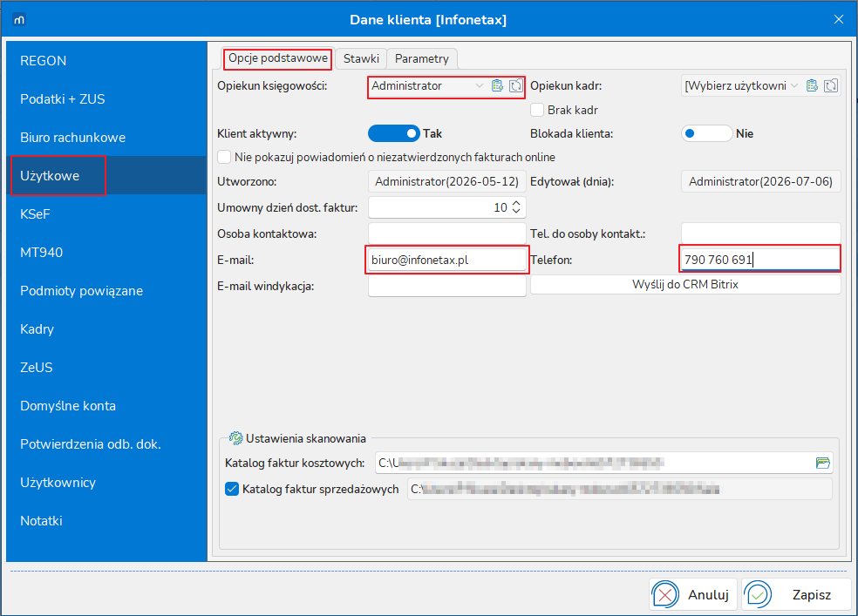Click the clipboard icon beside Opiekun kadr
This screenshot has width=858, height=616.
tap(812, 85)
